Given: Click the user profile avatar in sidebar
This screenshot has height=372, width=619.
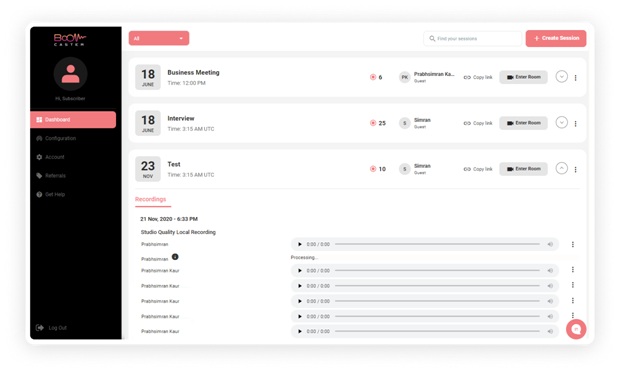Looking at the screenshot, I should click(71, 74).
